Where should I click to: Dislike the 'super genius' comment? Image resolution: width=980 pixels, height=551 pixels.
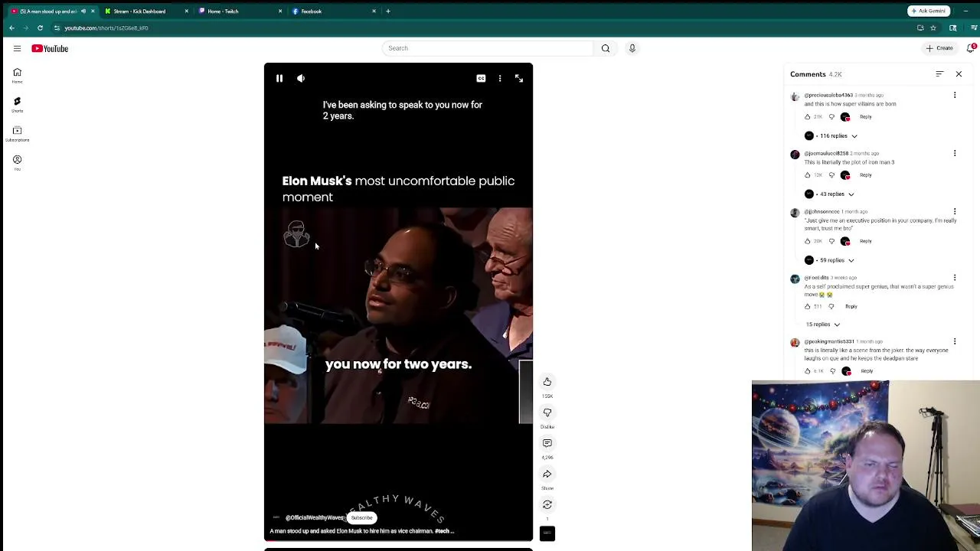click(x=831, y=307)
